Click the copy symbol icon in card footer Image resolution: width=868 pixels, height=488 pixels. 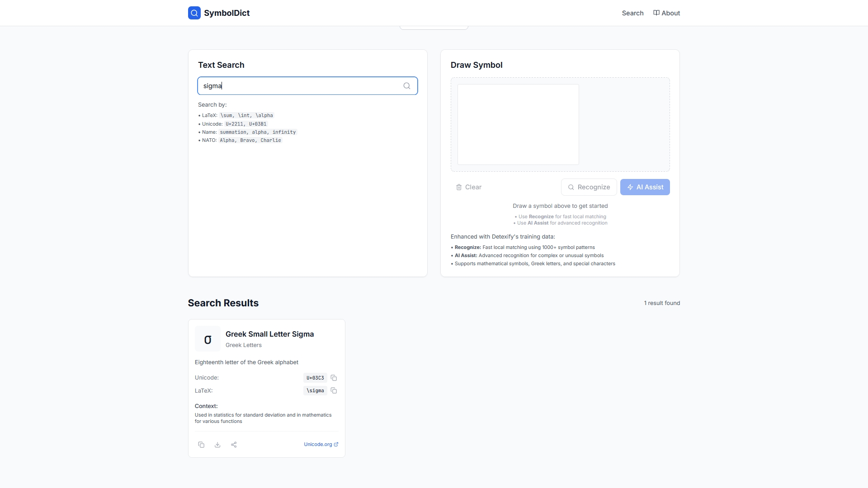coord(201,445)
